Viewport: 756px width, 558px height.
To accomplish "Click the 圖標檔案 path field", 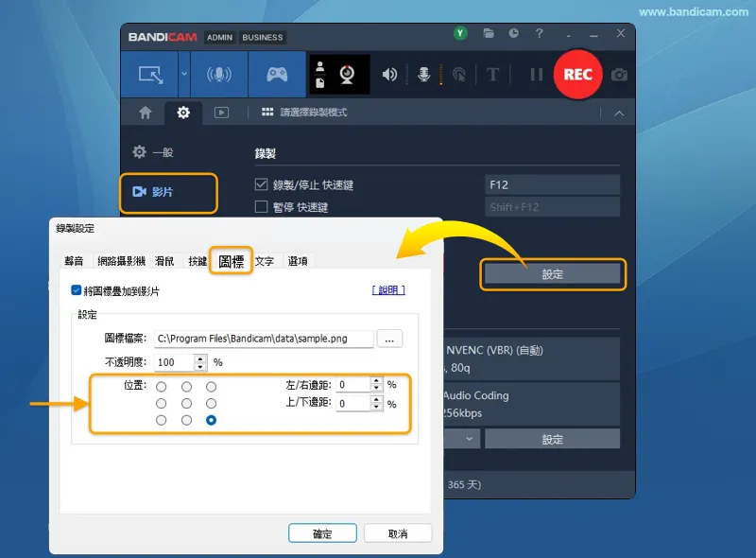I will pyautogui.click(x=264, y=339).
